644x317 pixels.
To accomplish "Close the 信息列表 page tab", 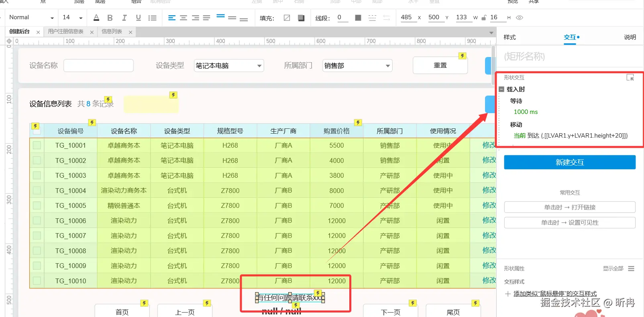I will pos(130,32).
